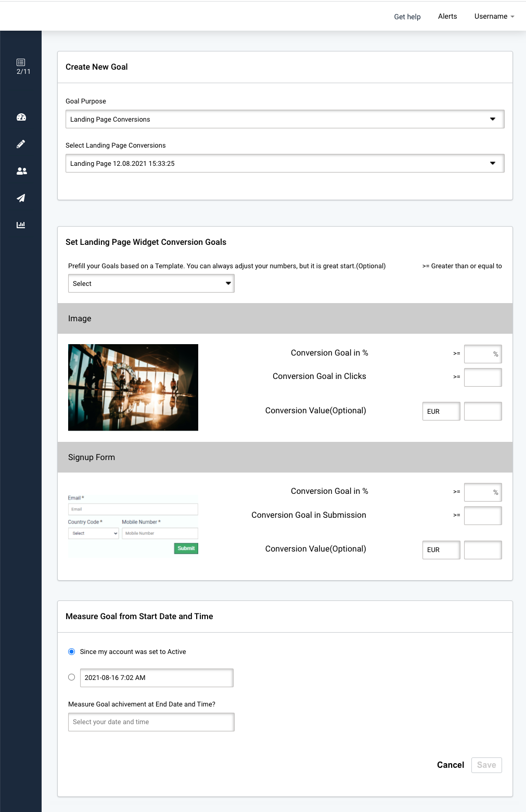This screenshot has width=526, height=812.
Task: Select 'Since my account was set to Active' radio
Action: coord(72,652)
